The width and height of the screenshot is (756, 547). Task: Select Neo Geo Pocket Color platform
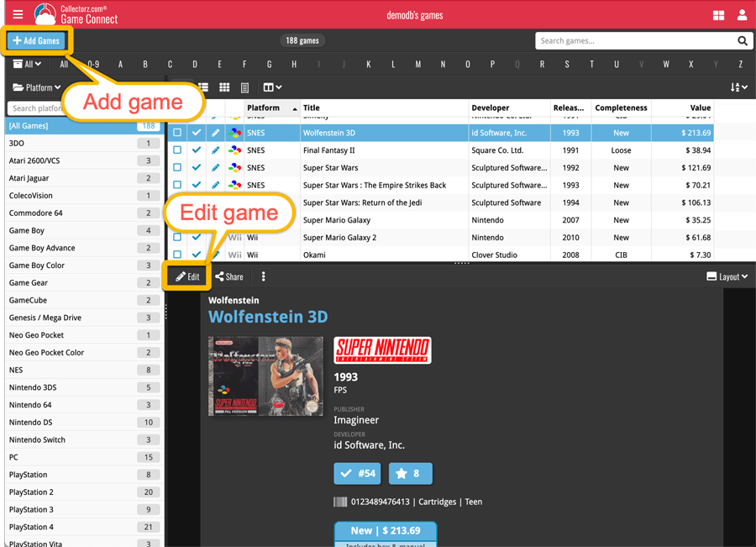[84, 353]
